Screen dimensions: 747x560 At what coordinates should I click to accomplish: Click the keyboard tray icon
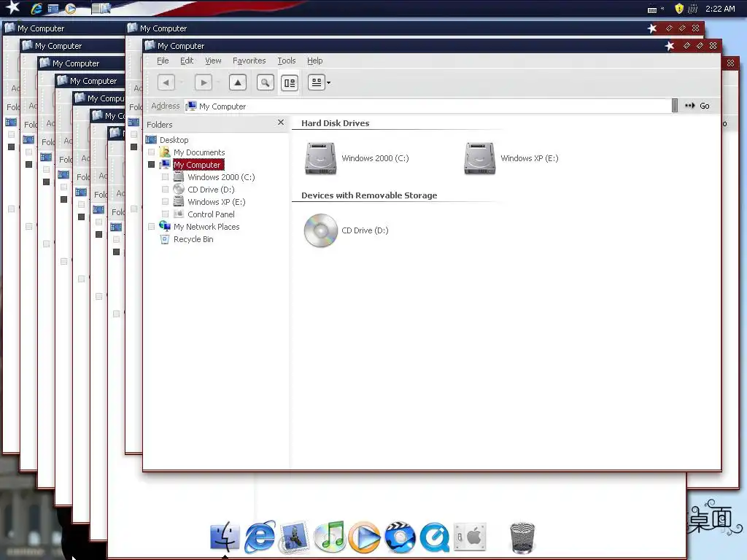(652, 9)
